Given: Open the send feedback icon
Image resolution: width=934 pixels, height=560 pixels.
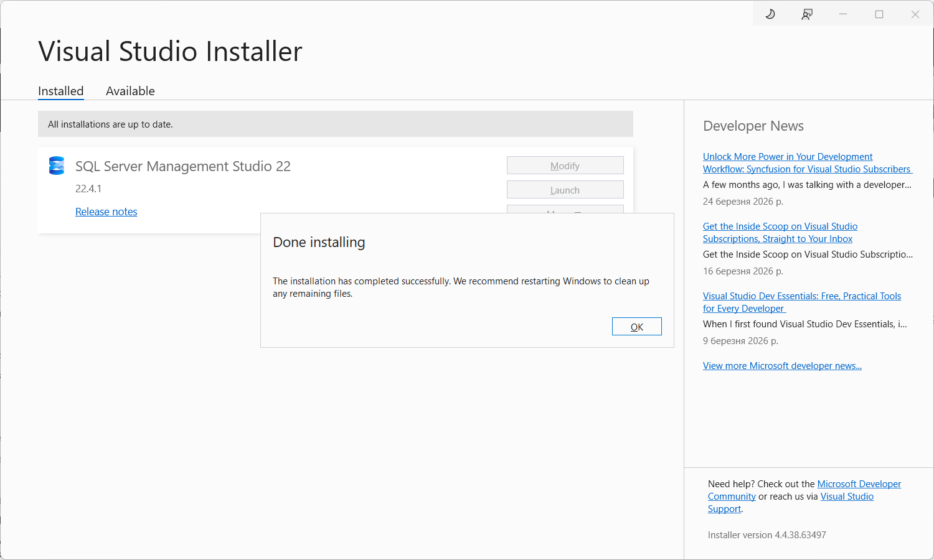Looking at the screenshot, I should (x=807, y=14).
